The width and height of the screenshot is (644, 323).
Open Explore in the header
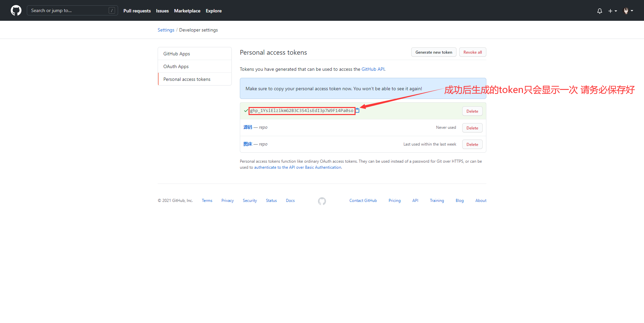coord(214,11)
